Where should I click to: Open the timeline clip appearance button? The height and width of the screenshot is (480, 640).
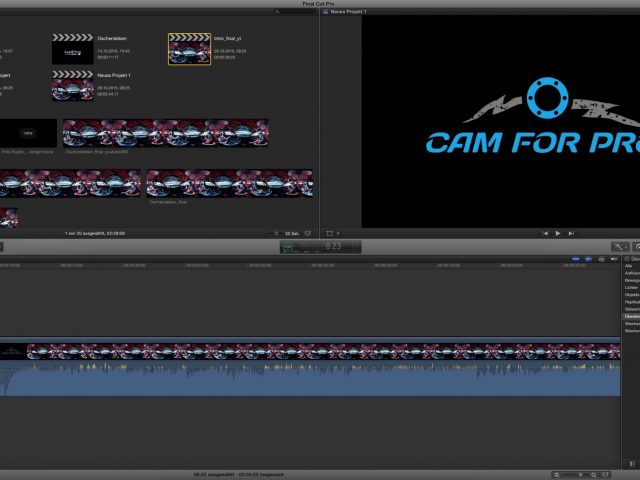[606, 475]
